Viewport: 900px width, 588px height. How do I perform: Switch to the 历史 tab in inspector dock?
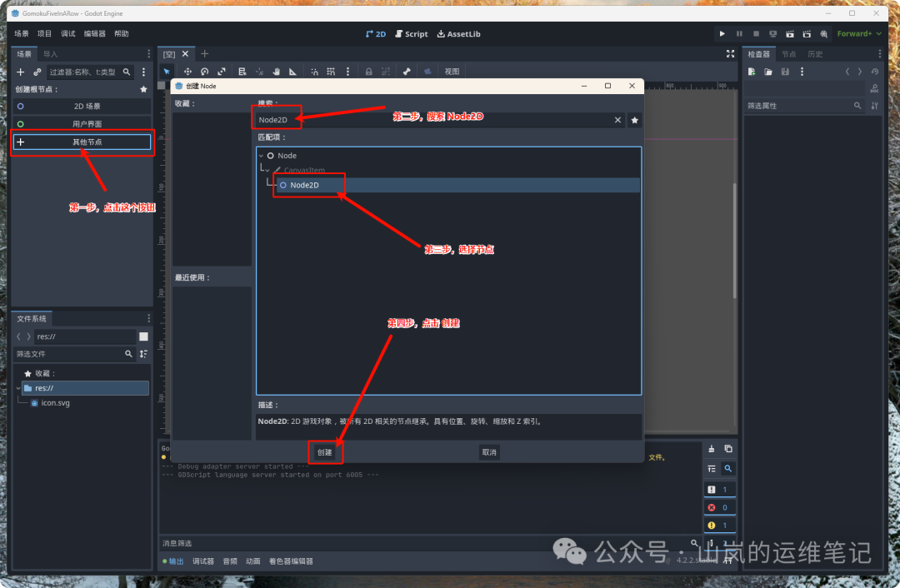tap(815, 54)
